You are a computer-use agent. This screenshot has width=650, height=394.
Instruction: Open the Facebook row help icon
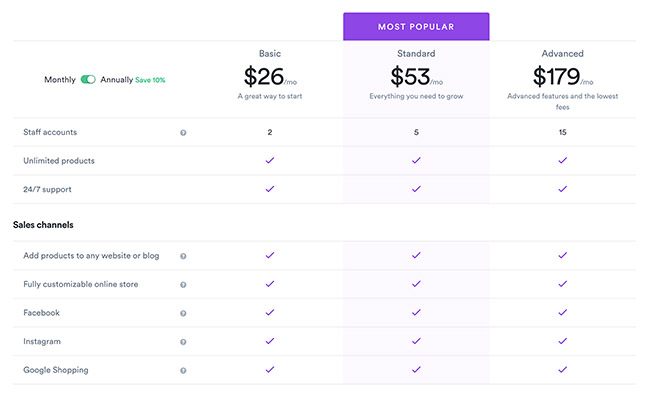183,314
